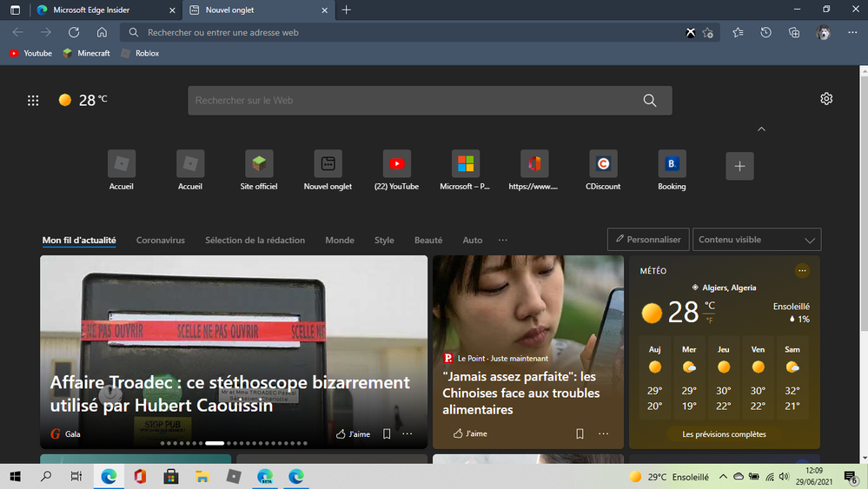Viewport: 868px width, 489px height.
Task: Open the Favorites list icon
Action: coord(738,33)
